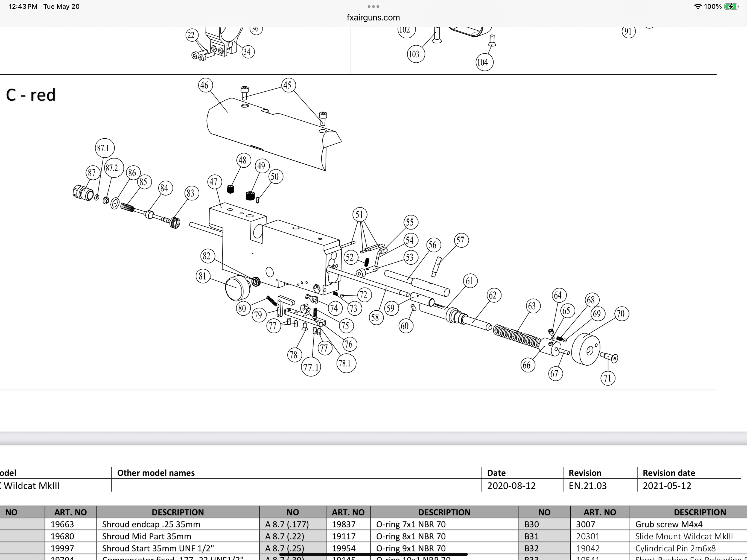Viewport: 747px width, 560px height.
Task: Tap Cylindrical Pin 2m6x8 description
Action: pos(675,548)
